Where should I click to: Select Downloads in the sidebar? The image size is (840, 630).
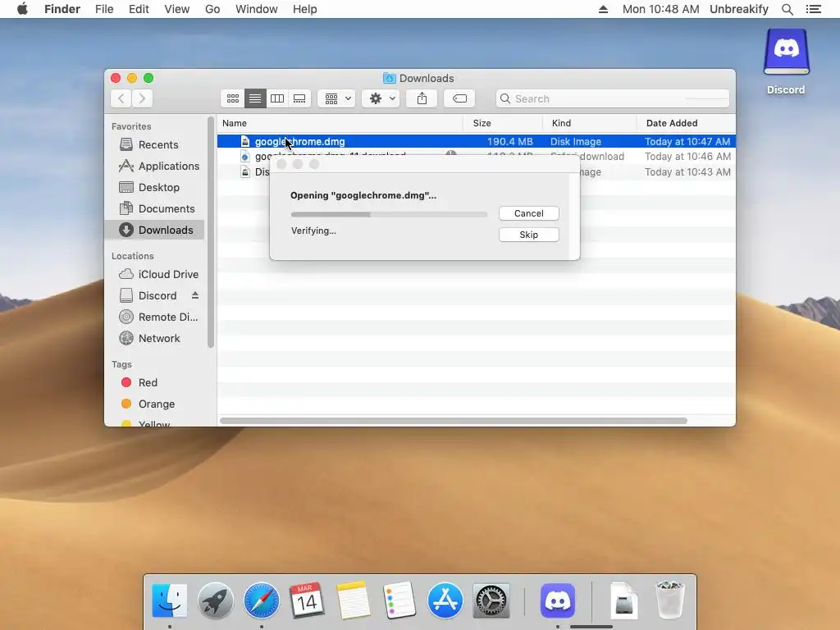coord(154,230)
